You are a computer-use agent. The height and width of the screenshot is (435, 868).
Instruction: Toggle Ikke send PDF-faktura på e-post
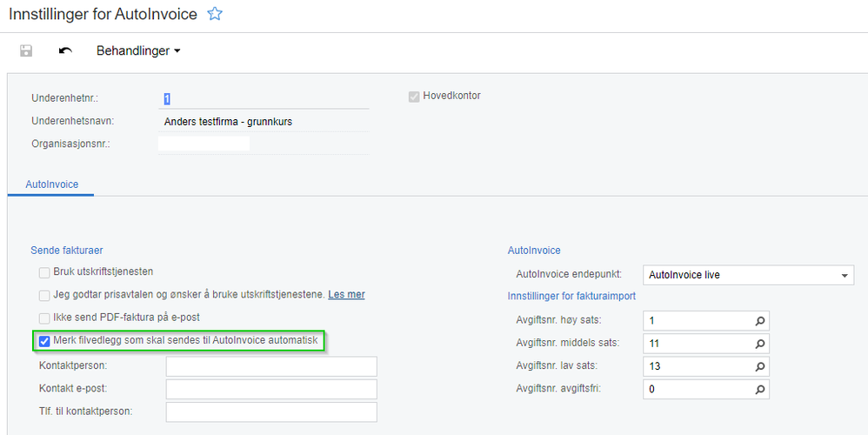pyautogui.click(x=44, y=318)
